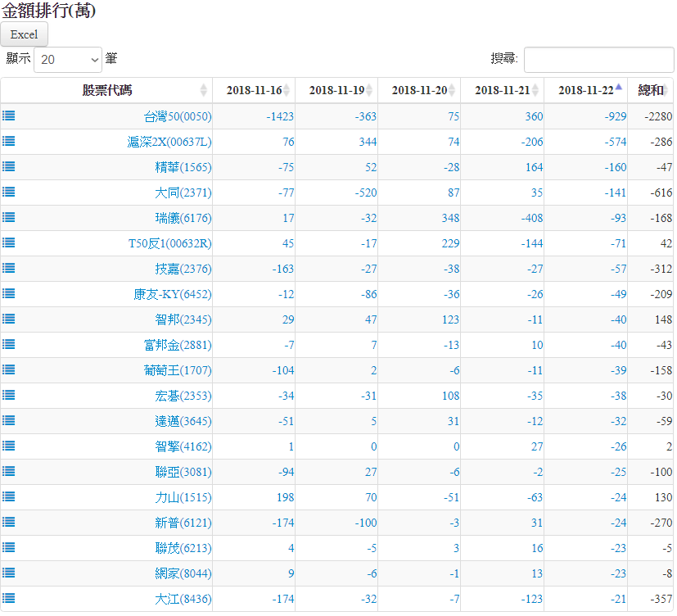Click list icon beside 瑞儀(6176) row

(8, 218)
